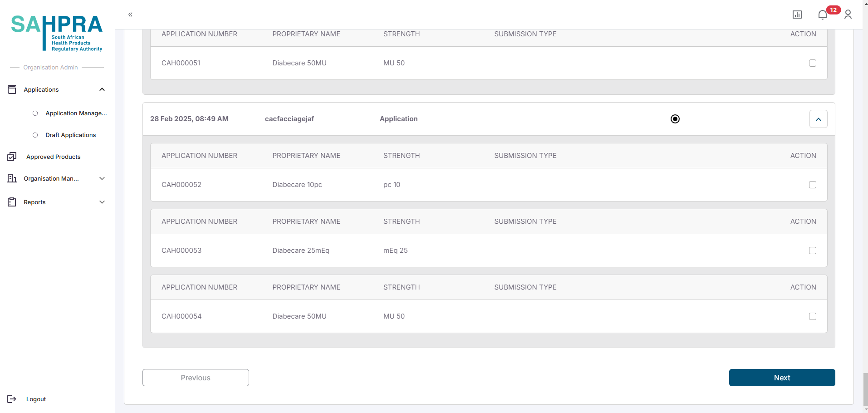868x413 pixels.
Task: Click the Reports clipboard icon
Action: [12, 202]
